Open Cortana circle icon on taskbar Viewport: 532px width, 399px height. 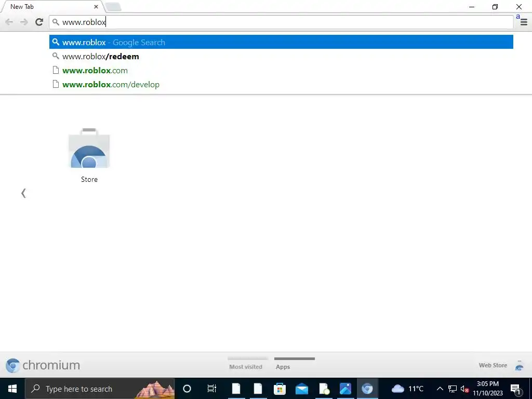[187, 389]
